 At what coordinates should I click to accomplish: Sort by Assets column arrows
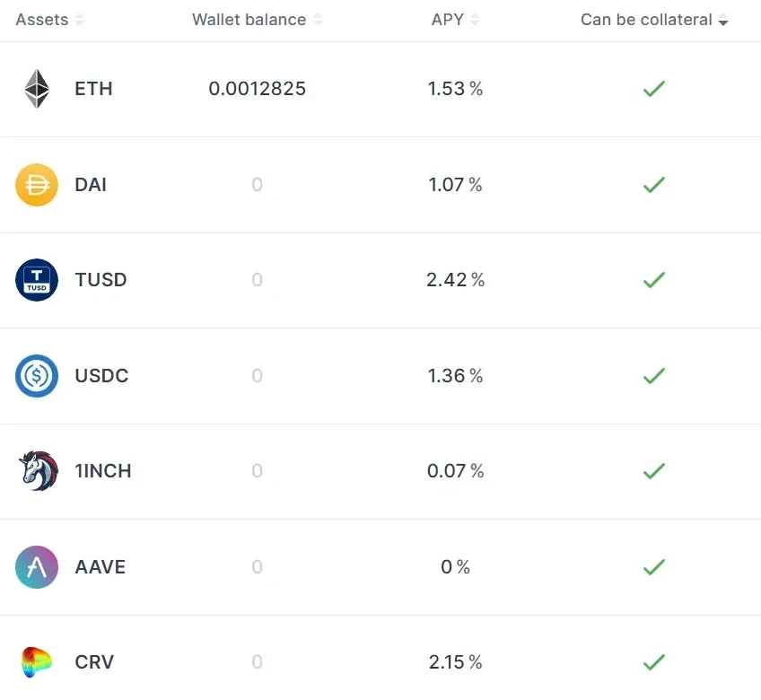79,20
